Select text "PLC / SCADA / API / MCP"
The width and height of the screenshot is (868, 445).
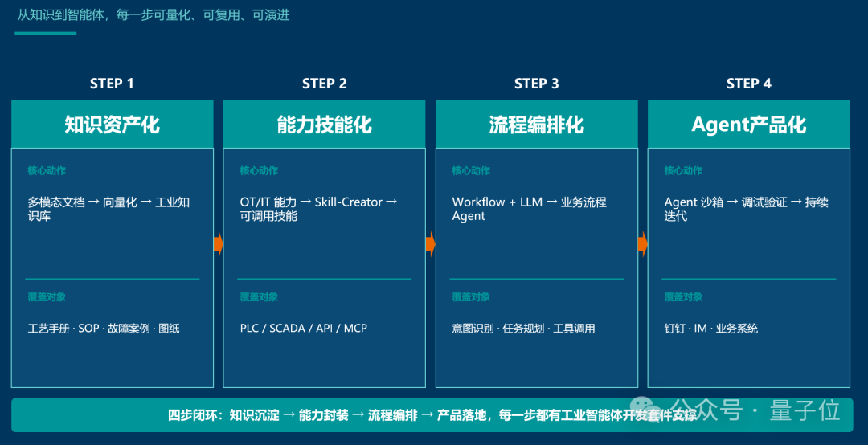pyautogui.click(x=303, y=329)
